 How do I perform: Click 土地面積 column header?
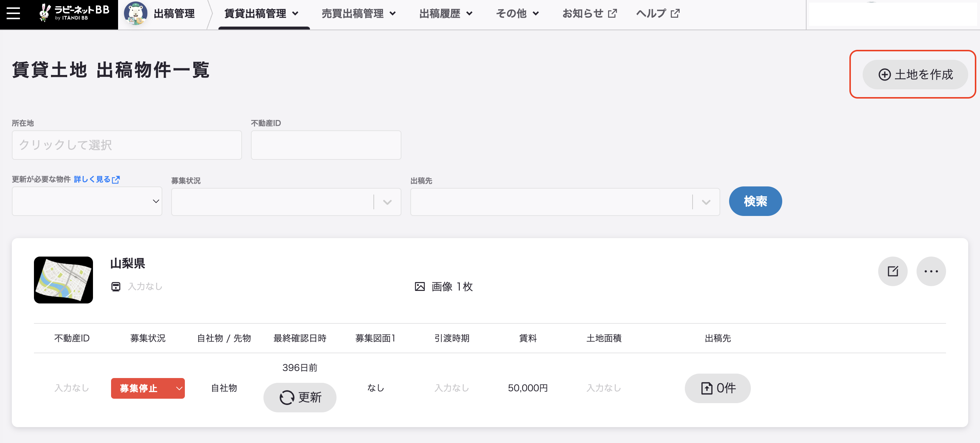pos(604,338)
